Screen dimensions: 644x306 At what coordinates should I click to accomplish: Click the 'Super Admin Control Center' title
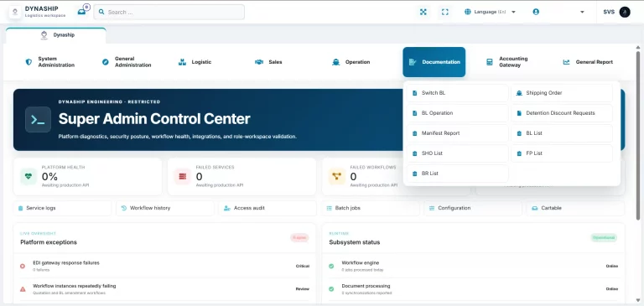point(154,119)
